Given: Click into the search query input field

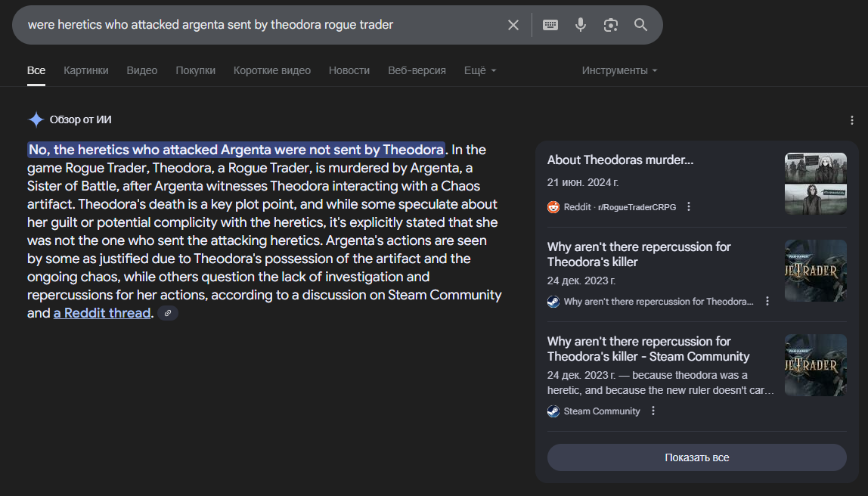Looking at the screenshot, I should click(x=257, y=25).
